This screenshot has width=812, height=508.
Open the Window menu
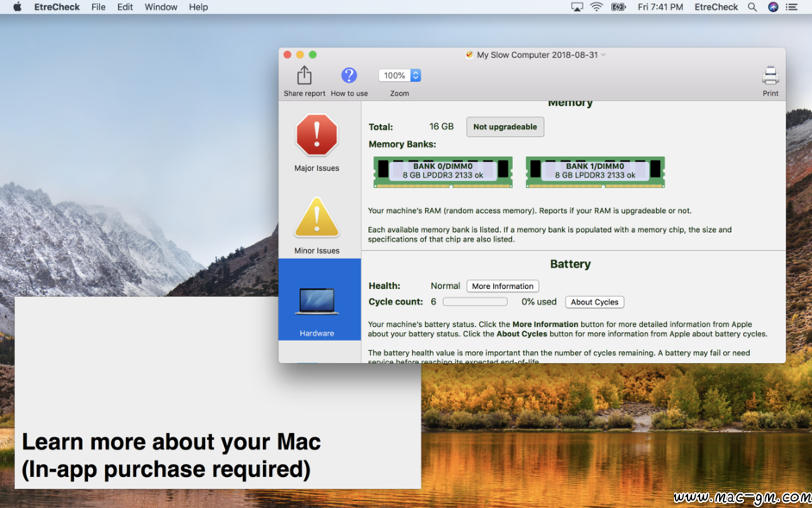click(160, 7)
